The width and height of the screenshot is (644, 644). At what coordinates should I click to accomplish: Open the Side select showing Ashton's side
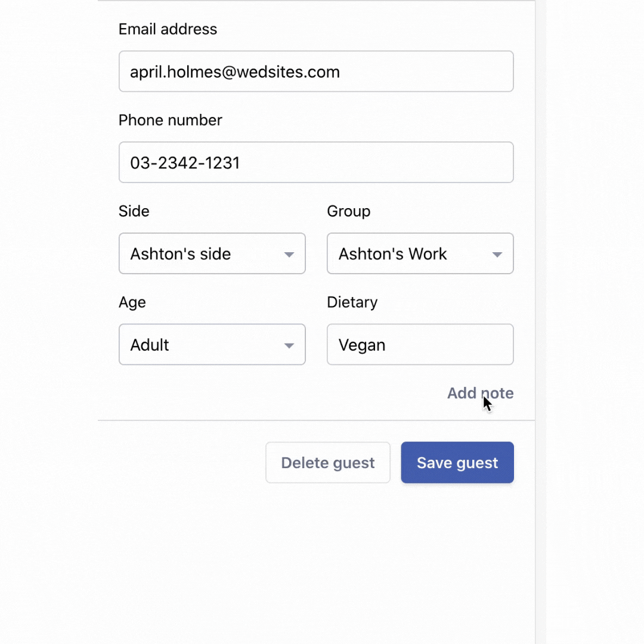(x=203, y=254)
